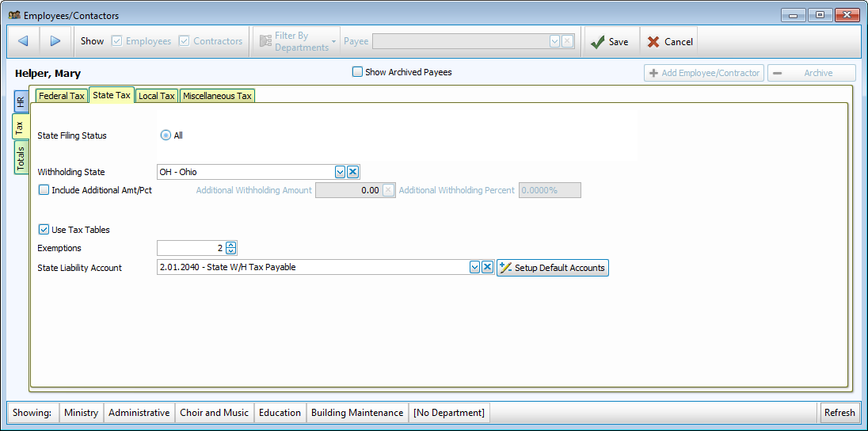The image size is (868, 431).
Task: Open Setup Default Accounts wizard
Action: pyautogui.click(x=553, y=268)
